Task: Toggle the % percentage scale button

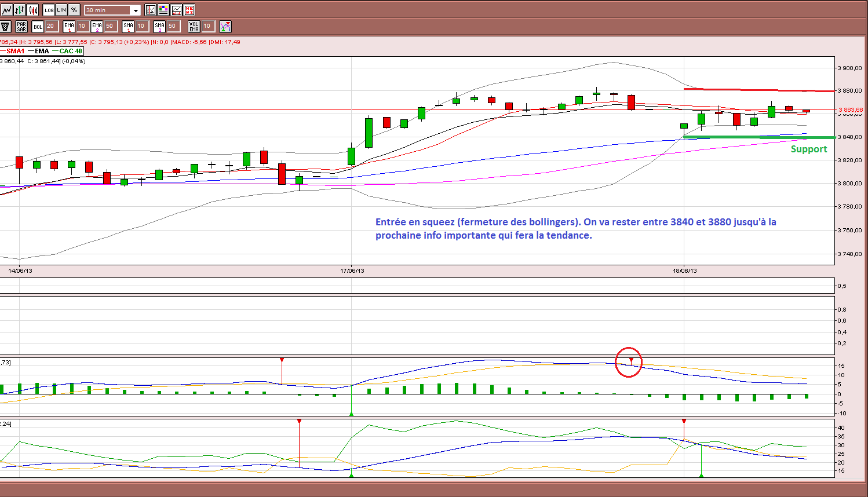Action: 74,10
